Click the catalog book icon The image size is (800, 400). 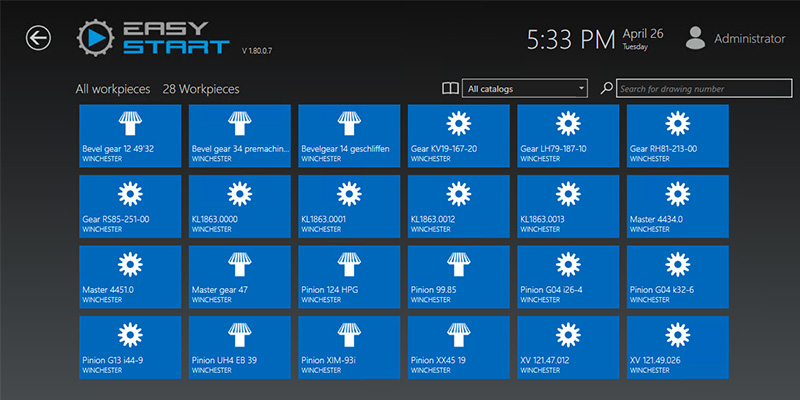(x=450, y=89)
